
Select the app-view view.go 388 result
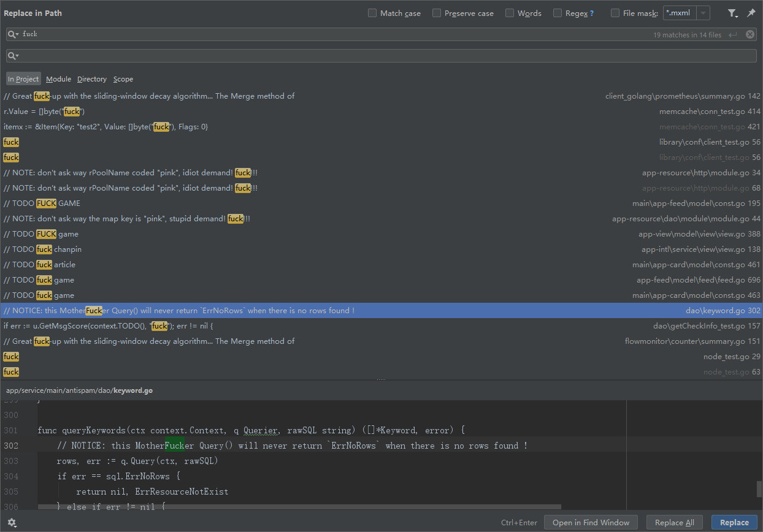[x=381, y=234]
